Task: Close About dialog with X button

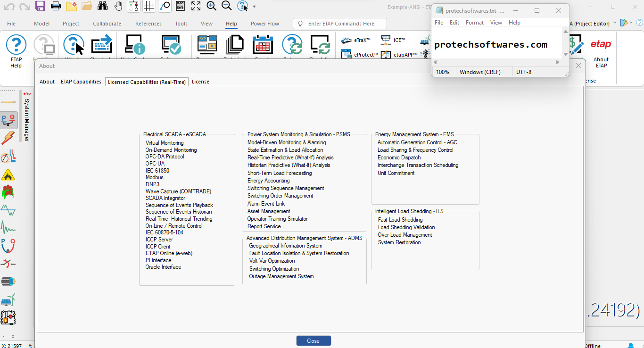Action: click(x=578, y=66)
